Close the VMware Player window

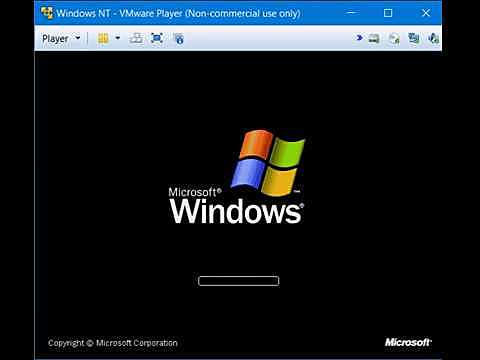click(426, 13)
